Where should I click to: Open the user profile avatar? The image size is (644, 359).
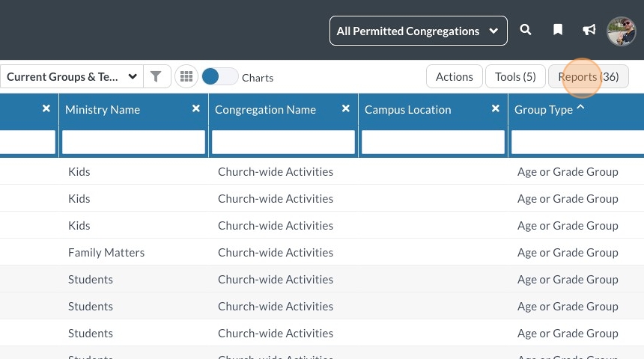coord(621,31)
